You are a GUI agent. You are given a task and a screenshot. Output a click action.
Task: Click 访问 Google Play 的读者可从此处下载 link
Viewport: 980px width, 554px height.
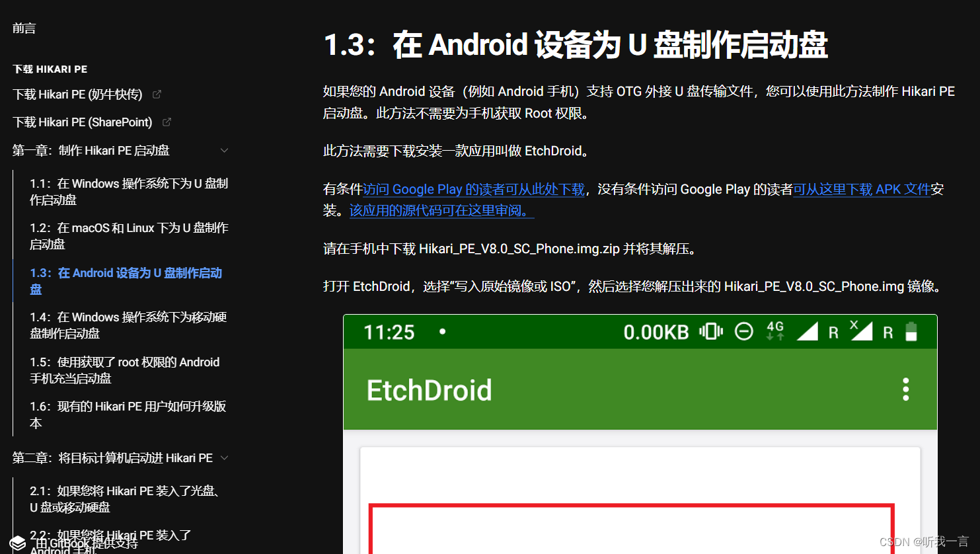[x=474, y=190]
